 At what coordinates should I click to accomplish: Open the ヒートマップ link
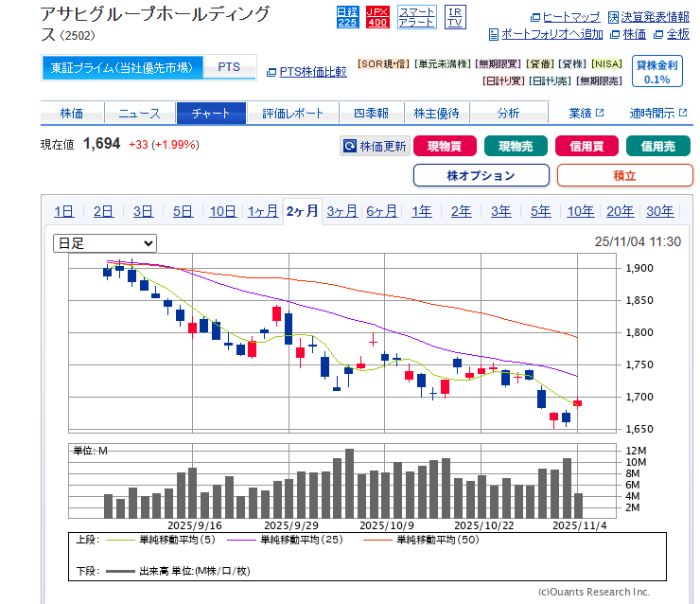[565, 17]
